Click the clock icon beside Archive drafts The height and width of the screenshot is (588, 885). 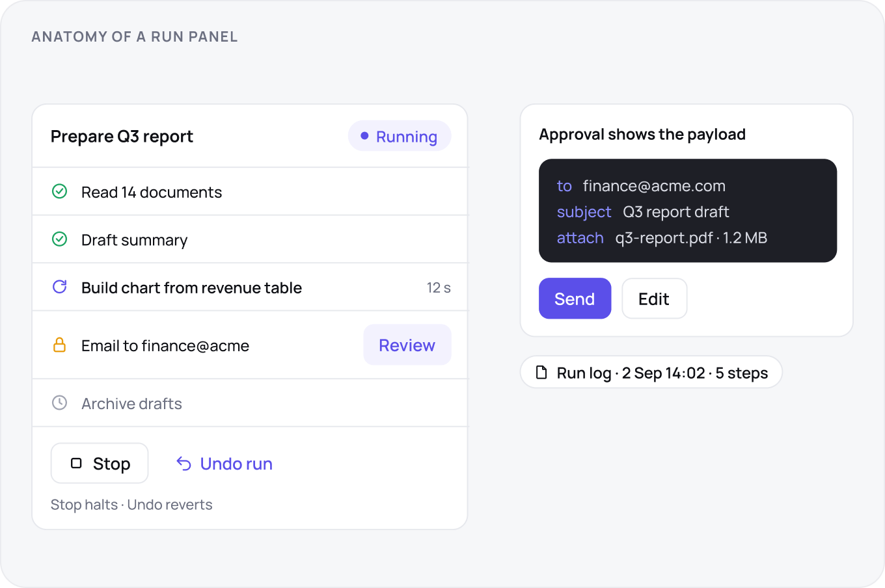(59, 403)
